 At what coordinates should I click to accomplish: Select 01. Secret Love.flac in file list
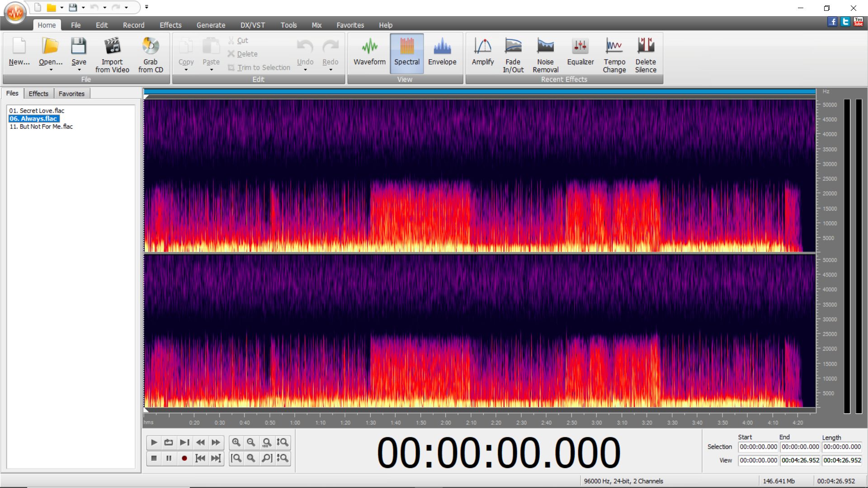[38, 110]
